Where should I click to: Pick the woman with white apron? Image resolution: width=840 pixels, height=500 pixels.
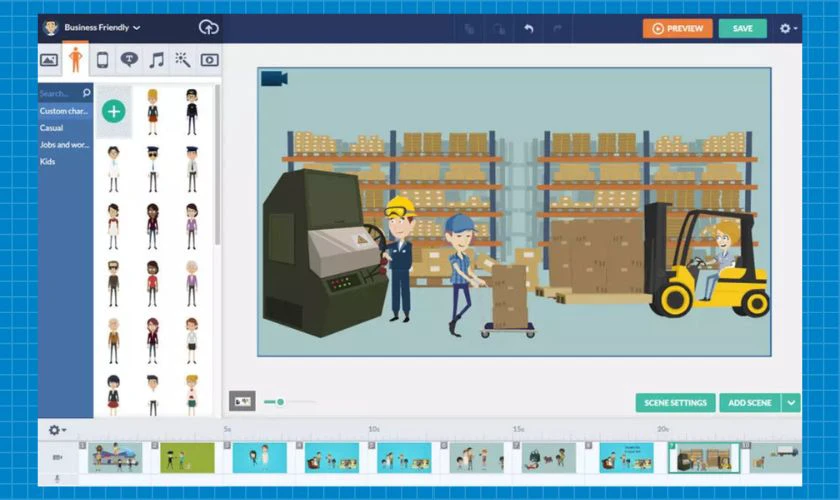pyautogui.click(x=113, y=226)
